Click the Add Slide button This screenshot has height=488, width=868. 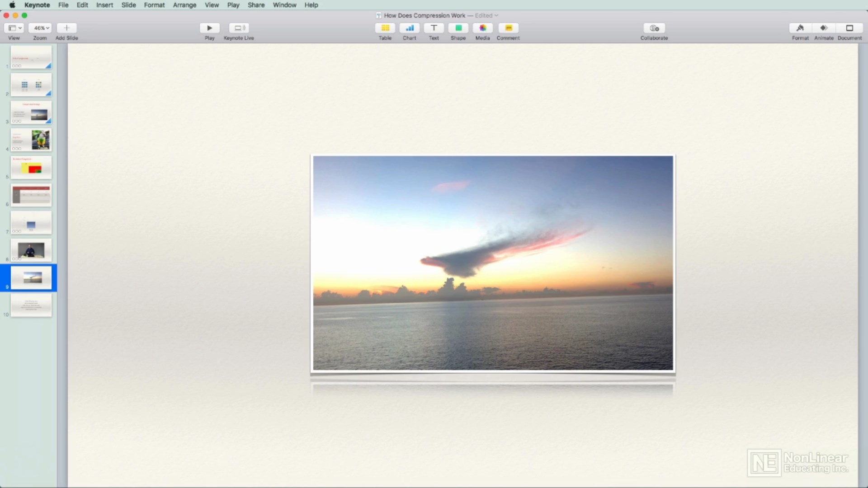click(66, 28)
